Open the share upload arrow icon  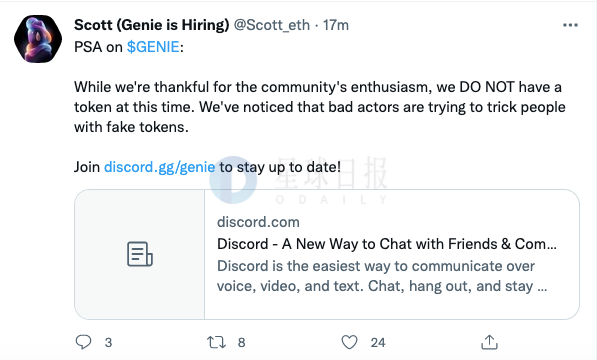pos(489,342)
